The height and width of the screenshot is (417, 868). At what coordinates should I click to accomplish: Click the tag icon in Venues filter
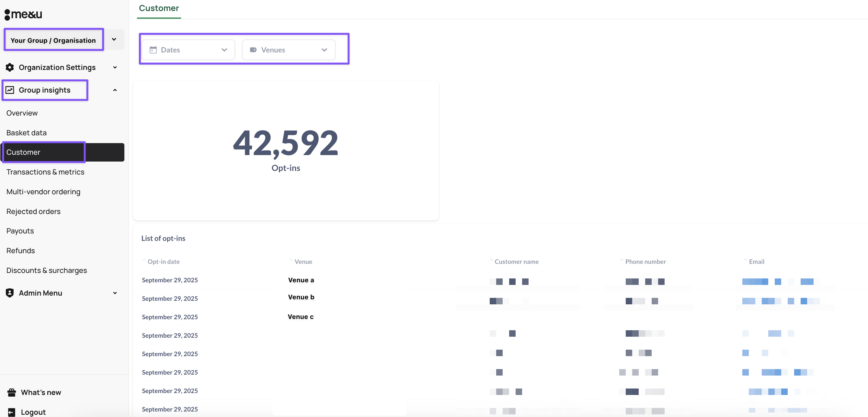click(x=253, y=50)
